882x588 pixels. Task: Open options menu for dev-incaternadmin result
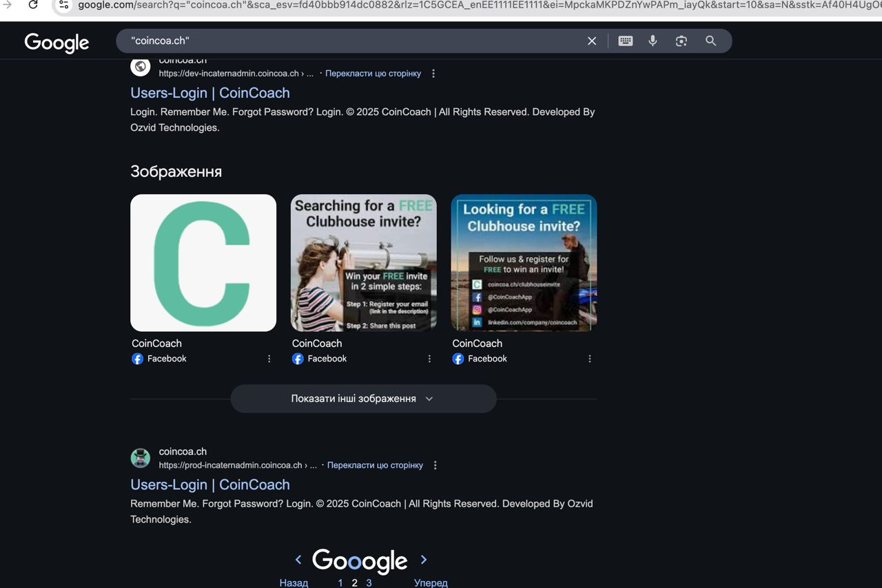click(x=433, y=74)
